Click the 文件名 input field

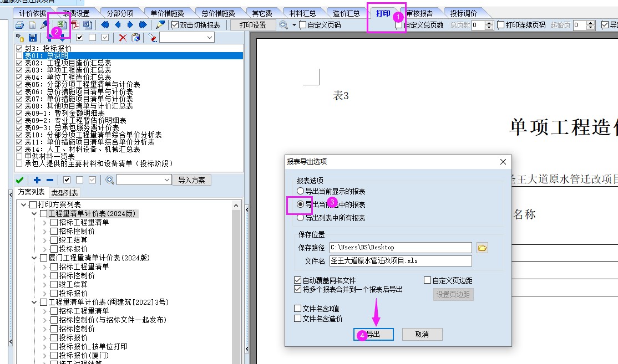point(401,260)
